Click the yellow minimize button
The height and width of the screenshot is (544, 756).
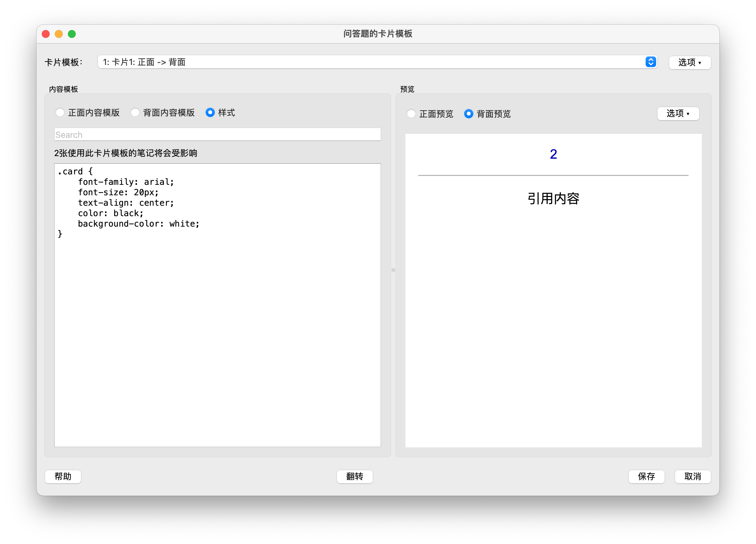pyautogui.click(x=59, y=34)
